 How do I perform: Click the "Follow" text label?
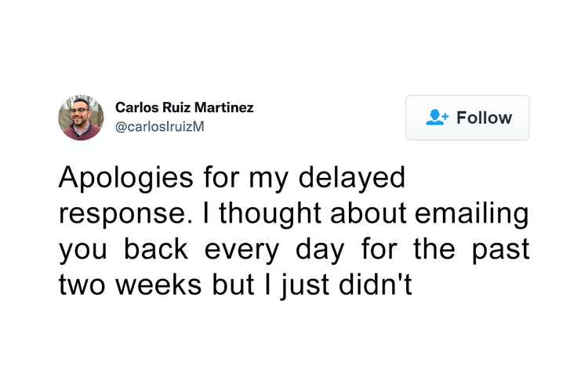point(485,118)
